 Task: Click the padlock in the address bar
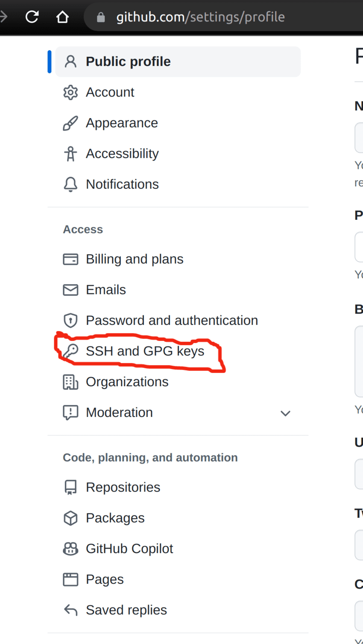(100, 17)
